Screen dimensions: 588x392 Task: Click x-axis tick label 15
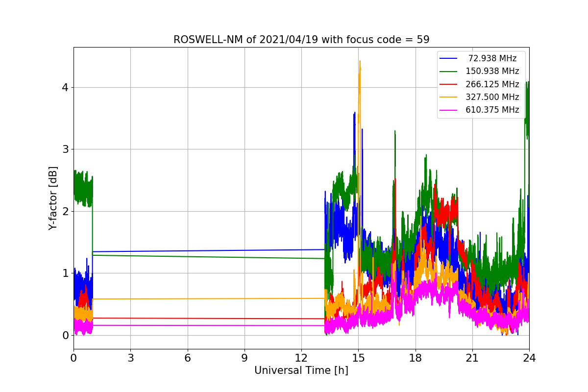(x=358, y=358)
